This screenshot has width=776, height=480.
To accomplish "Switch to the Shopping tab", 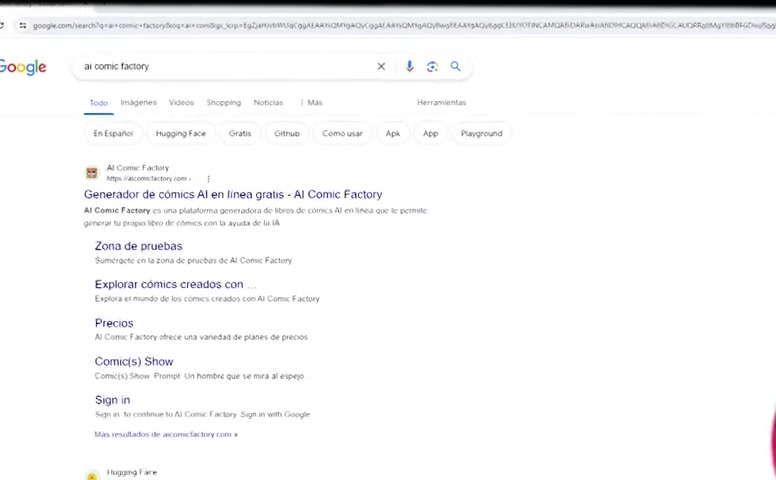I will tap(224, 102).
